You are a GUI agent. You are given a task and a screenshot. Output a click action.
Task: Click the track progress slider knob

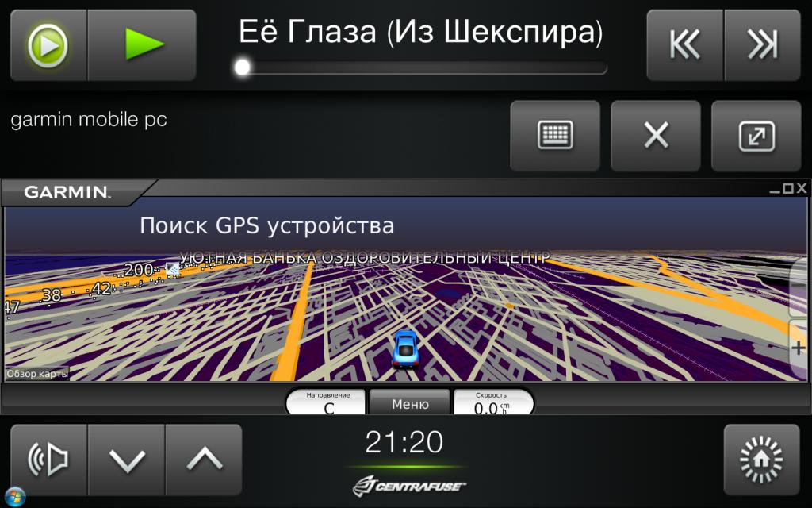pyautogui.click(x=242, y=67)
